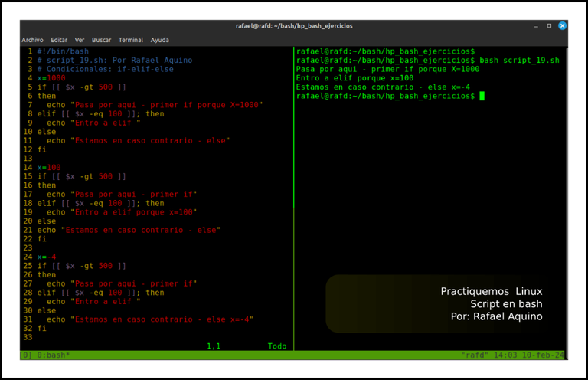Click the comment Condicionales: if-elif-else
Screen dimensions: 588x380
tap(106, 69)
